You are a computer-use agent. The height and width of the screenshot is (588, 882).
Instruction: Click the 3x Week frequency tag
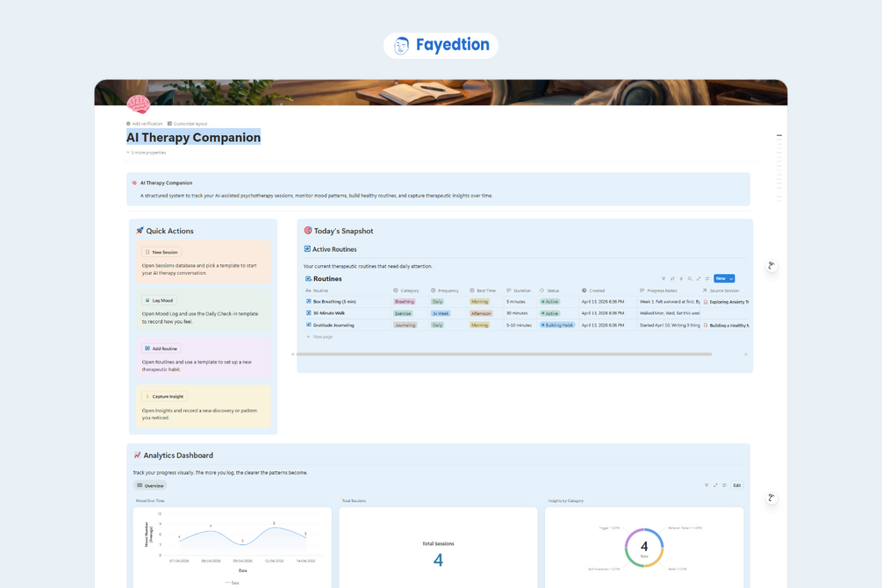[441, 313]
